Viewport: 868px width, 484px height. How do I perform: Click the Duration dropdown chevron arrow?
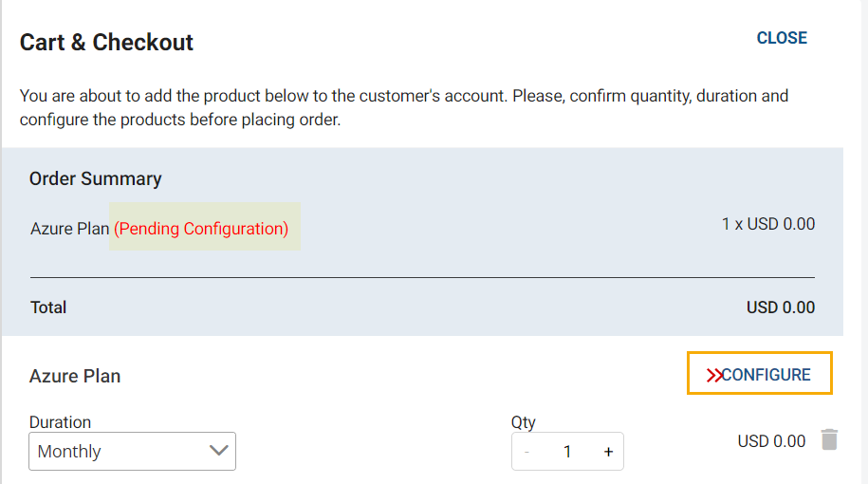(218, 451)
